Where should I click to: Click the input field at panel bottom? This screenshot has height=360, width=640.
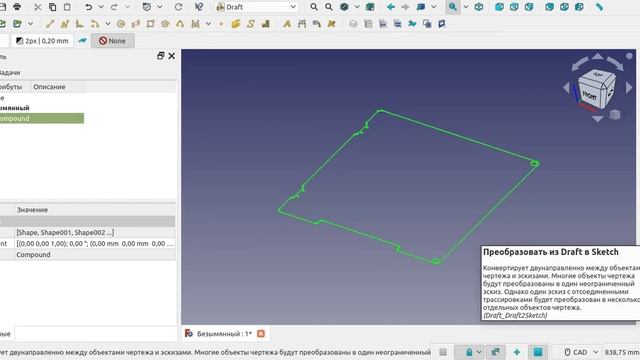pos(96,333)
